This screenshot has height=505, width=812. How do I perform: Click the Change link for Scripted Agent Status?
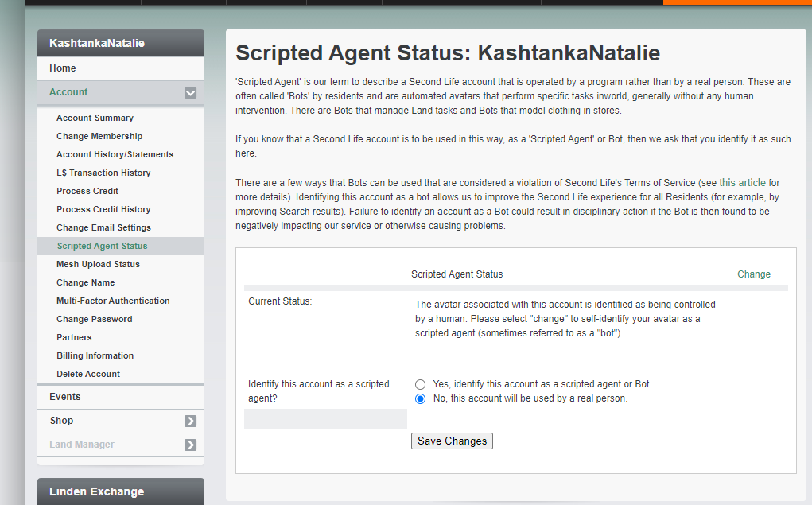[x=753, y=274]
